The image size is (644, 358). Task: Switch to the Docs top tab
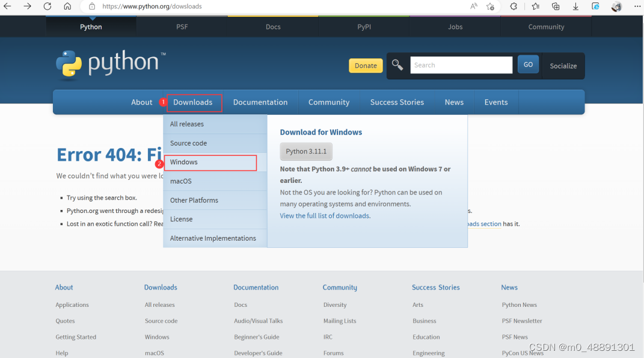pos(273,26)
